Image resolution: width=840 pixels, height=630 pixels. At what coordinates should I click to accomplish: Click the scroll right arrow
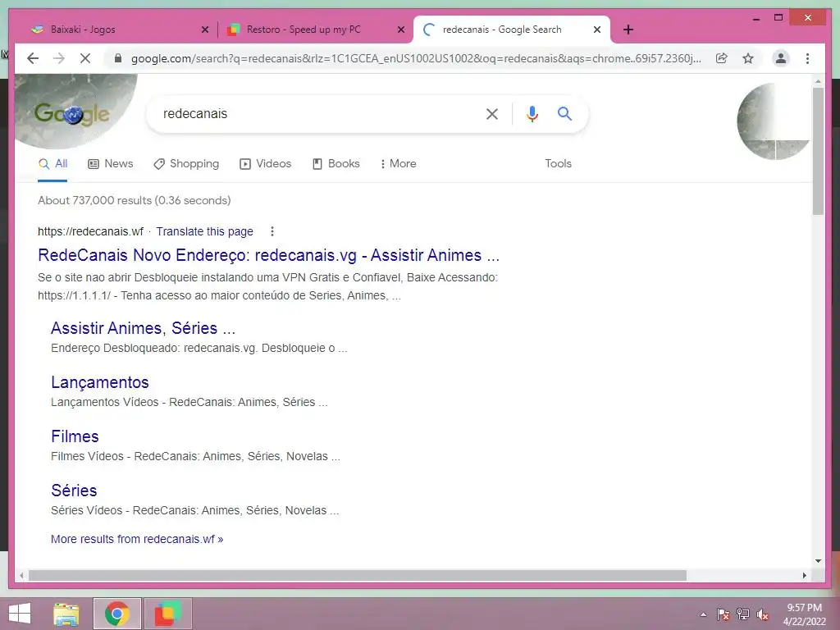coord(804,575)
